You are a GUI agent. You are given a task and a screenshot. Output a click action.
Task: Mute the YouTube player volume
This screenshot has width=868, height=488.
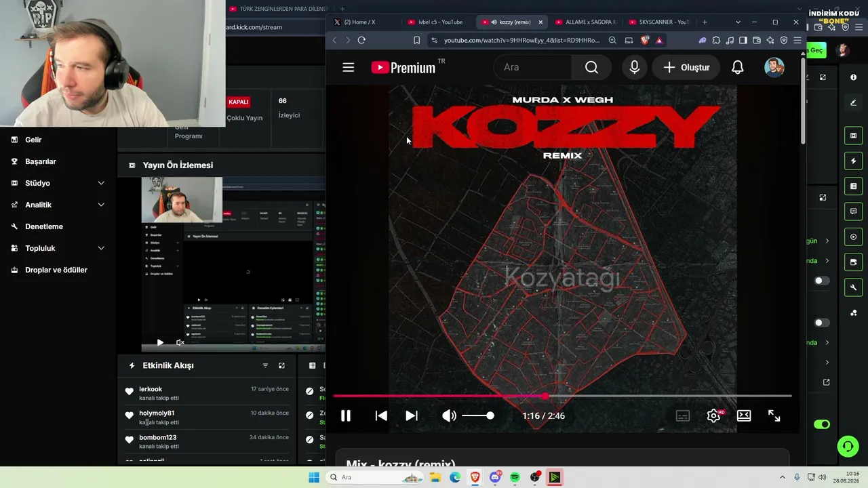449,415
